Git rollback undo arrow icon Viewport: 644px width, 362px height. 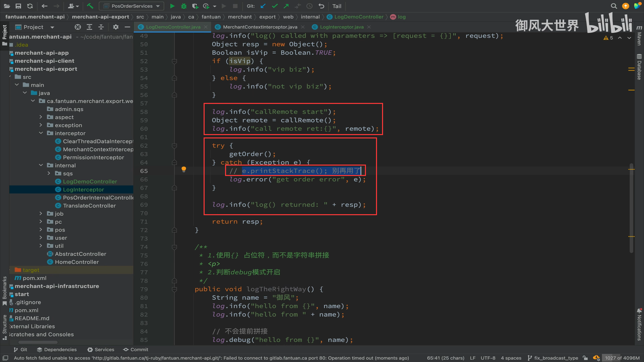click(321, 6)
